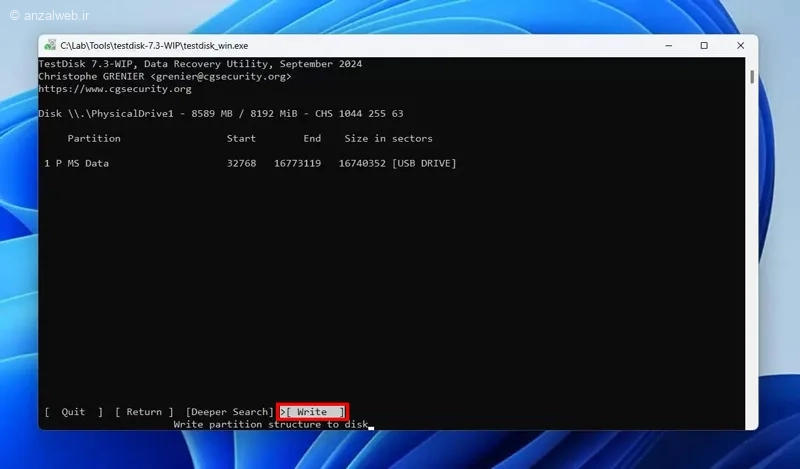Minimize the TestDisk console window
Screen dimensions: 800x469
[668, 45]
